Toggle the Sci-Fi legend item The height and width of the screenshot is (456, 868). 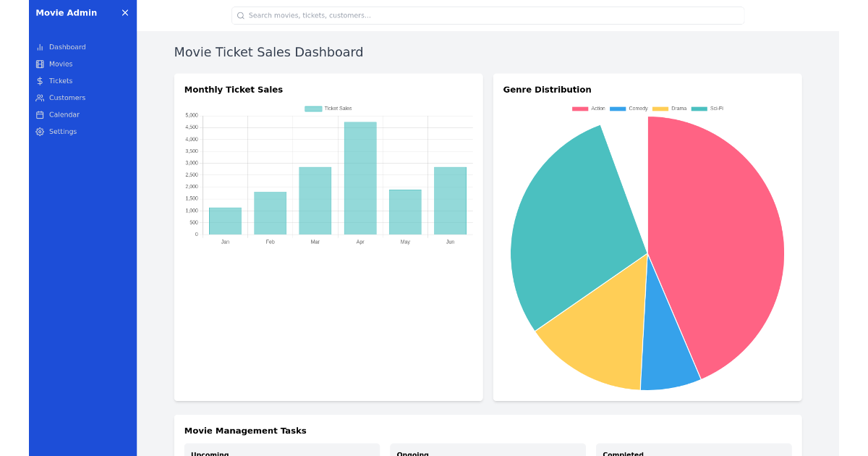[709, 108]
